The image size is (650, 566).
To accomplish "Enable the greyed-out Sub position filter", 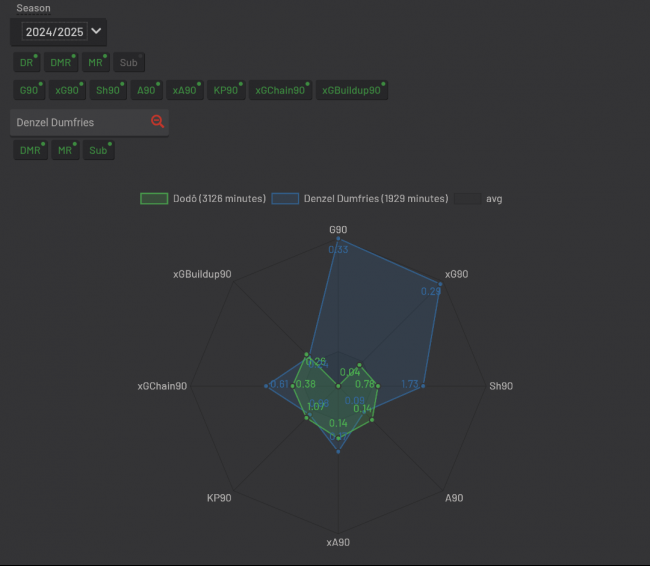I will click(129, 62).
